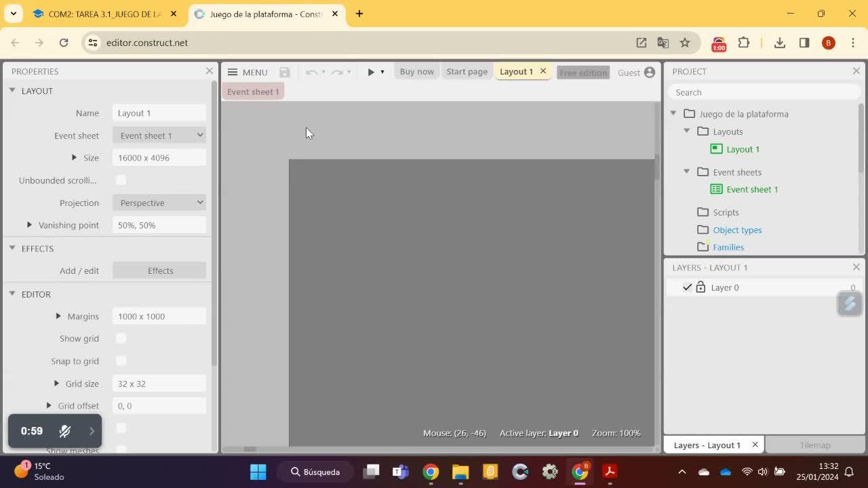Preview the project with the Play button
The height and width of the screenshot is (488, 868).
pyautogui.click(x=371, y=72)
